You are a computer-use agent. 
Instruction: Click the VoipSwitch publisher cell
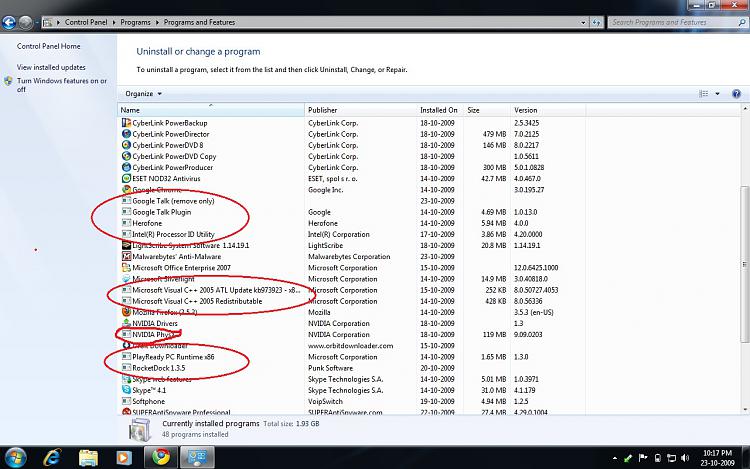tap(325, 402)
